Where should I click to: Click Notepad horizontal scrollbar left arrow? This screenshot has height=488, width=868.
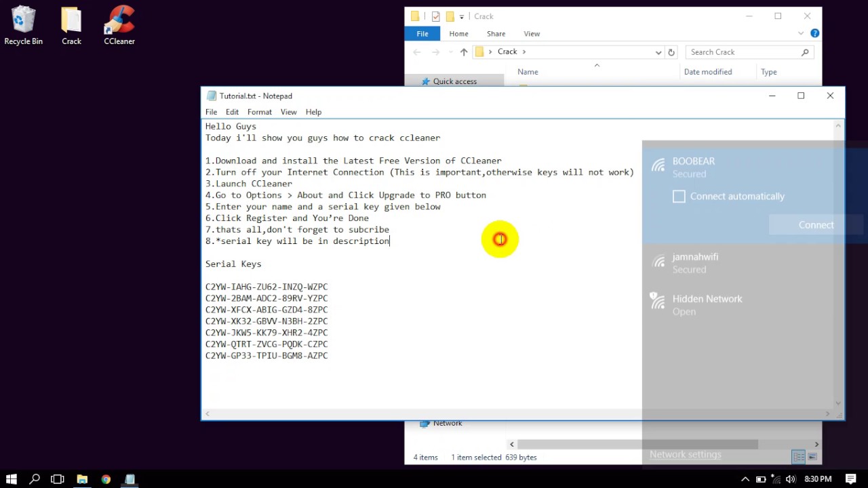208,413
